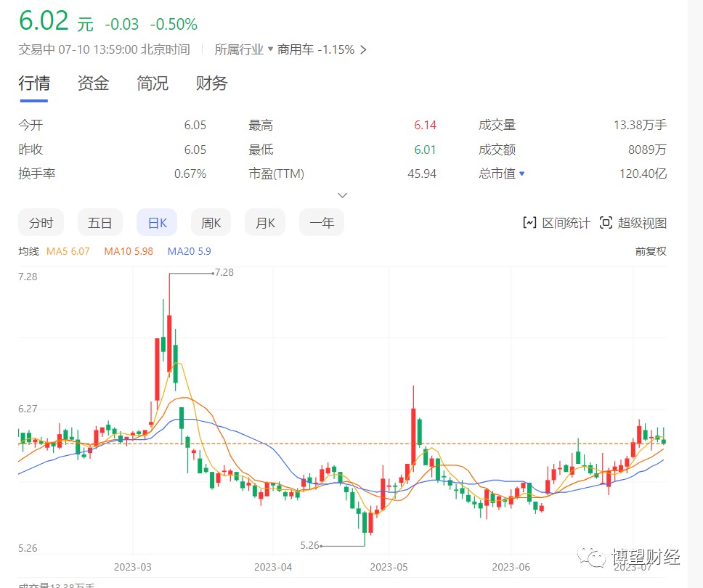
Task: Select the 五日 five-day chart view
Action: [99, 223]
